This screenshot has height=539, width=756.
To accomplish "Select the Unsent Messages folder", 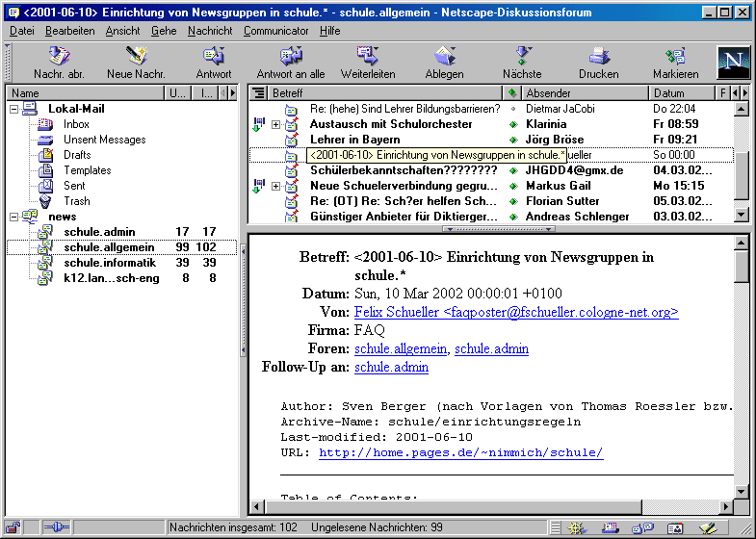I will [104, 140].
